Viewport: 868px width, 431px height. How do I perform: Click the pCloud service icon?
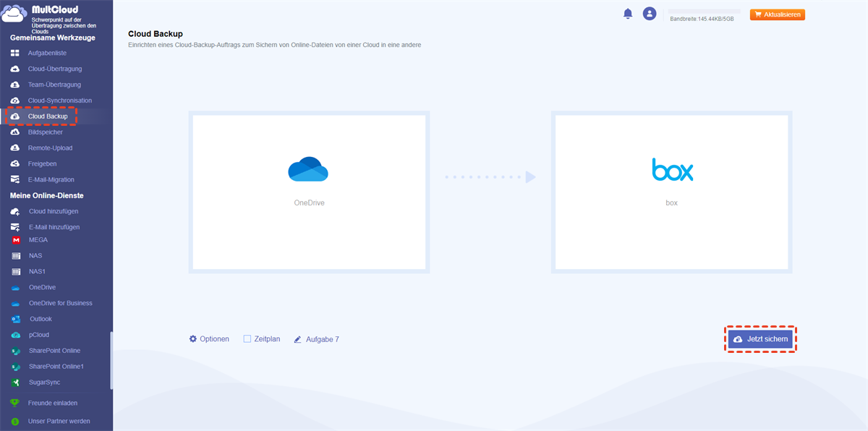pos(16,335)
